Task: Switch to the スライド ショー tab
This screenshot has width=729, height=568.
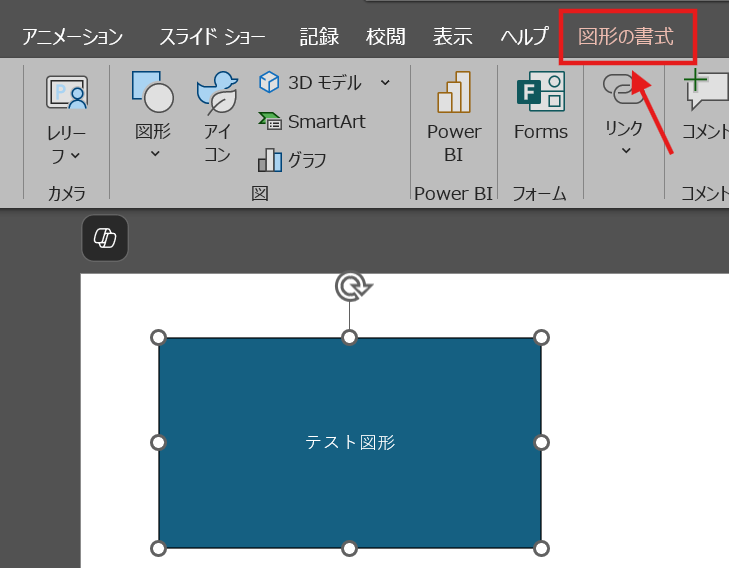Action: click(212, 37)
